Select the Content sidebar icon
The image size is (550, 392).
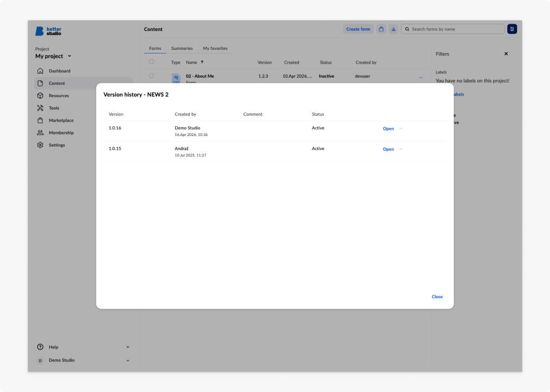coord(40,83)
